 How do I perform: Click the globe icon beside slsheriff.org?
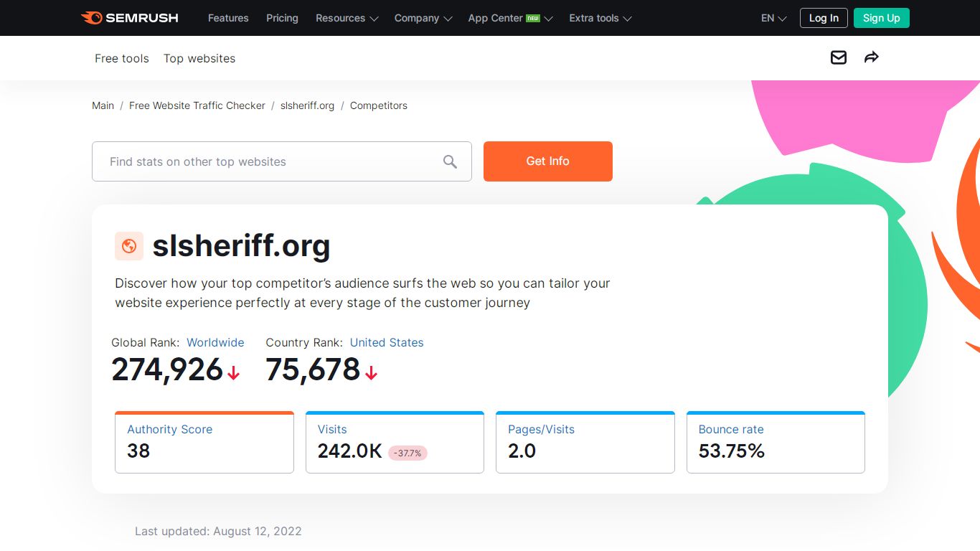(129, 246)
